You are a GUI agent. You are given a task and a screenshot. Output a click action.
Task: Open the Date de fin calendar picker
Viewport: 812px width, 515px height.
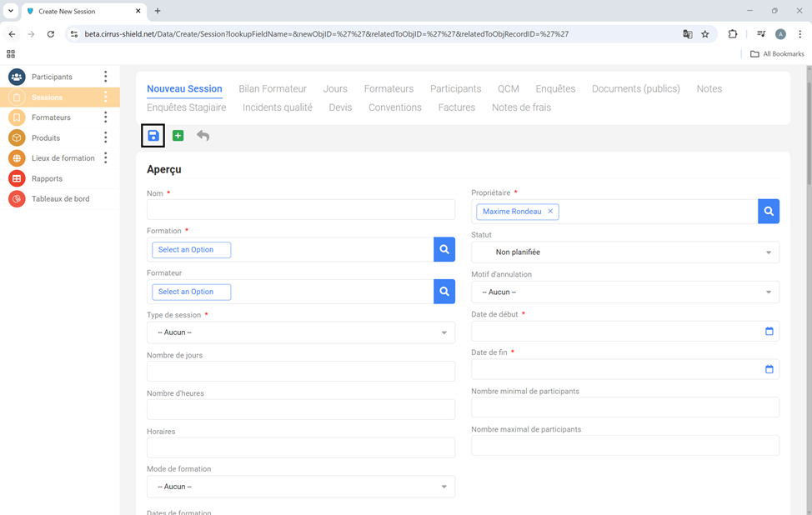point(769,369)
